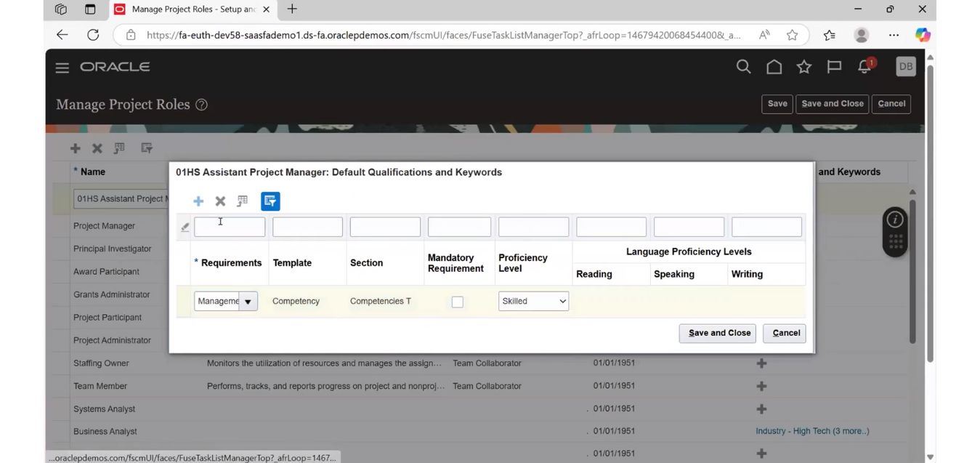Click the favorites star icon

(x=803, y=66)
